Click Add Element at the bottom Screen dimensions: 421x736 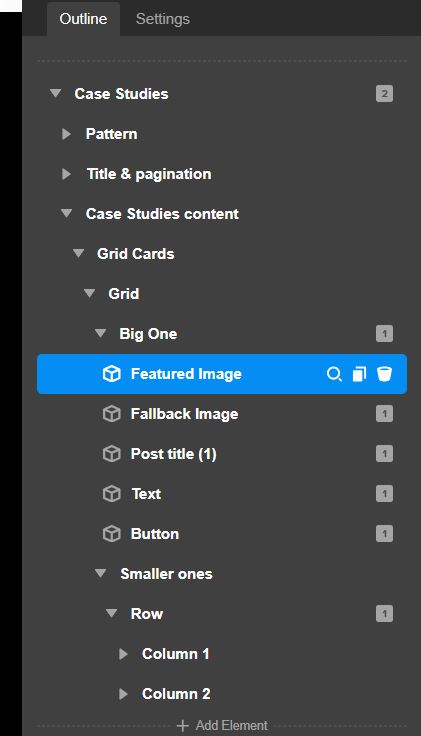tap(222, 725)
